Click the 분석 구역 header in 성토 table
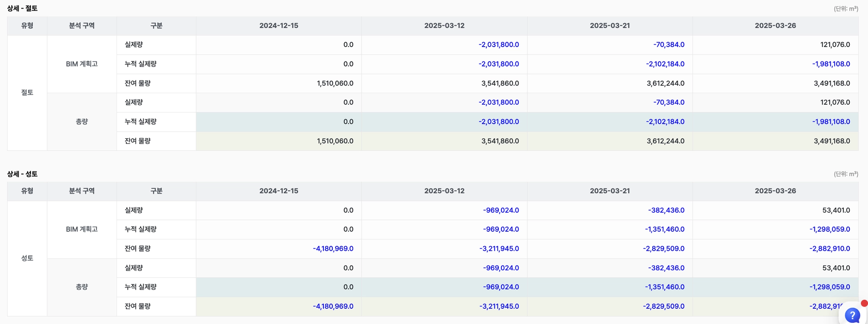This screenshot has width=868, height=324. [x=82, y=191]
